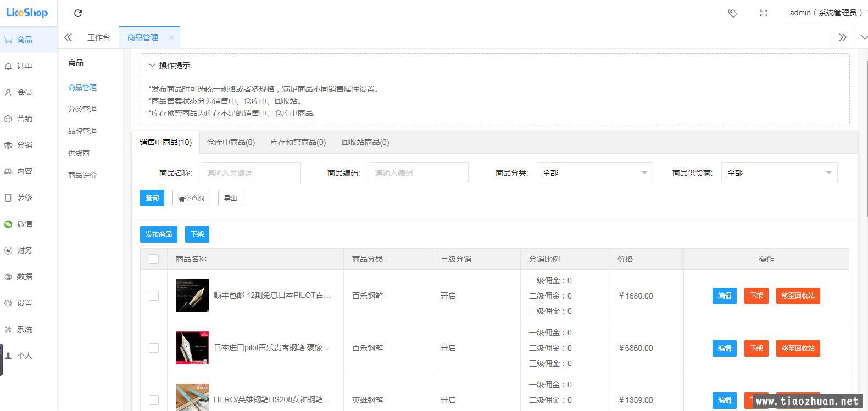The height and width of the screenshot is (411, 868).
Task: Open the 设置 sidebar menu
Action: (x=29, y=303)
